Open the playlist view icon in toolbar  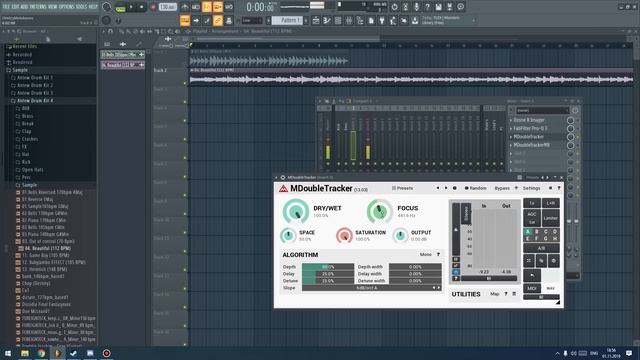point(316,20)
